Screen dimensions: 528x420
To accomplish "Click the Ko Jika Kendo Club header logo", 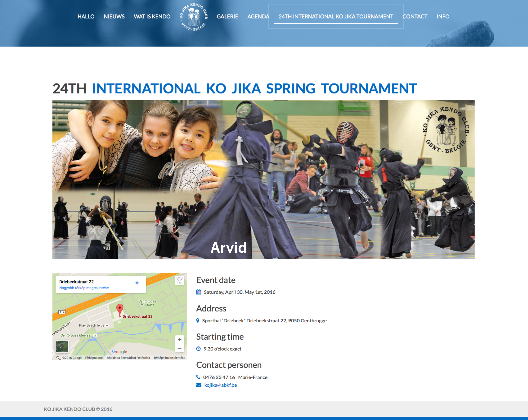I will (x=194, y=17).
